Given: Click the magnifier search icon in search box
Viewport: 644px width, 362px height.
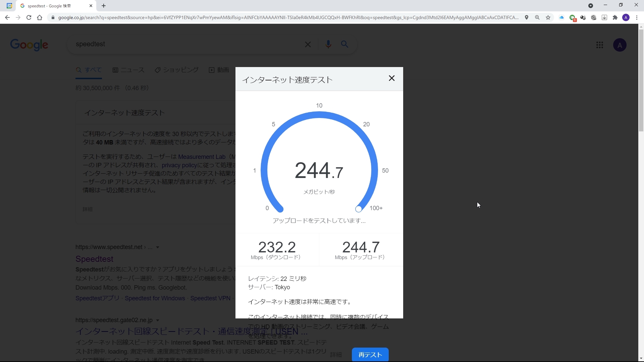Looking at the screenshot, I should tap(344, 44).
